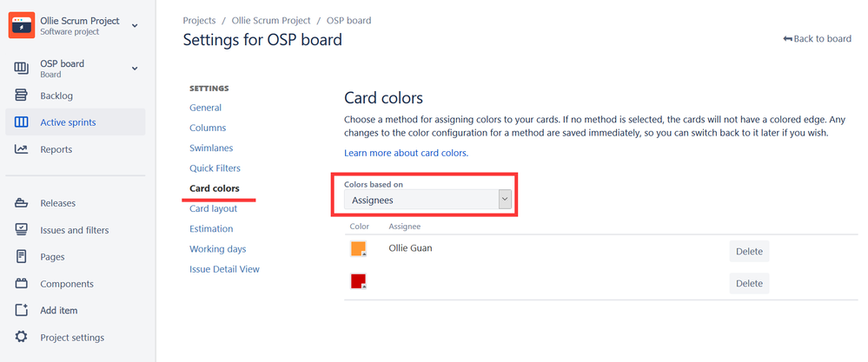Click the Components icon
This screenshot has height=362, width=868.
(x=22, y=284)
